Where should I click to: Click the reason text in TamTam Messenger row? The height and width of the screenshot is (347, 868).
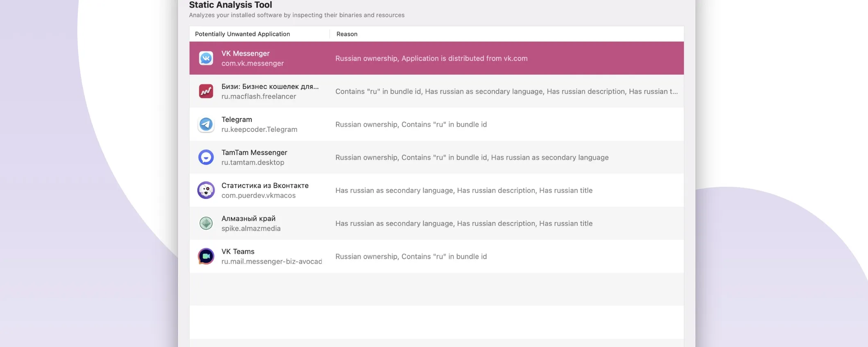(x=472, y=157)
